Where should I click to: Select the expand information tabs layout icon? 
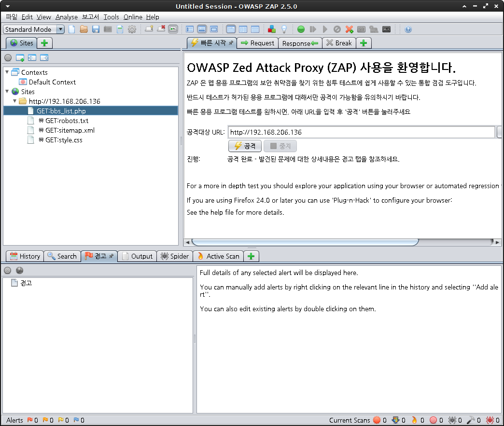[202, 29]
